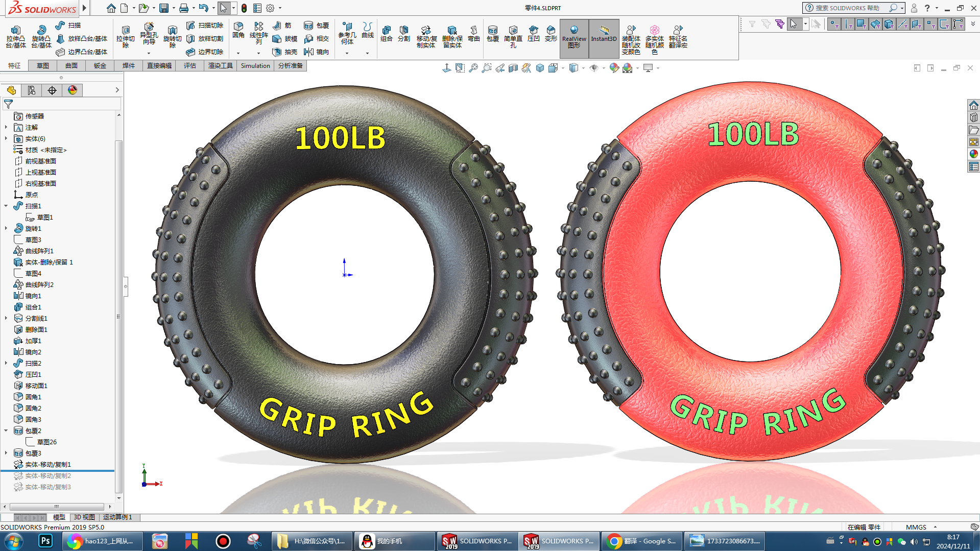The width and height of the screenshot is (980, 551).
Task: Click the Delete/Keep Body (删除/保留实体) tool
Action: (452, 37)
